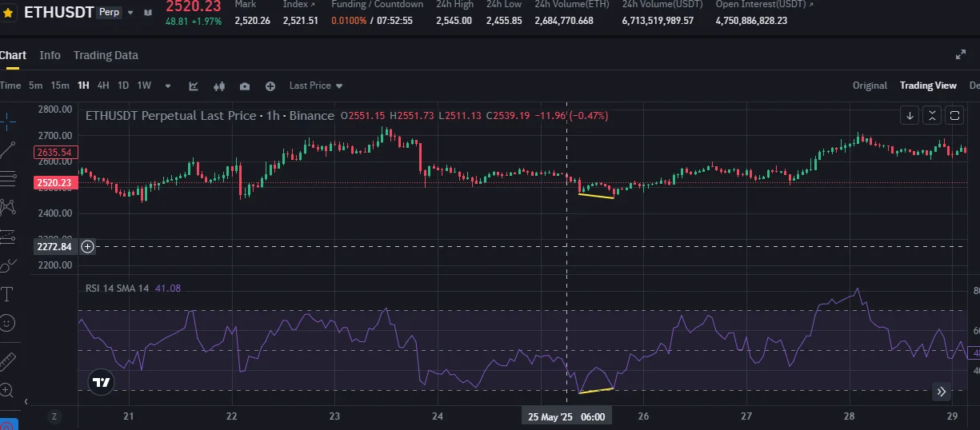The image size is (980, 430).
Task: Click the 2800.00 price axis label
Action: pyautogui.click(x=55, y=109)
